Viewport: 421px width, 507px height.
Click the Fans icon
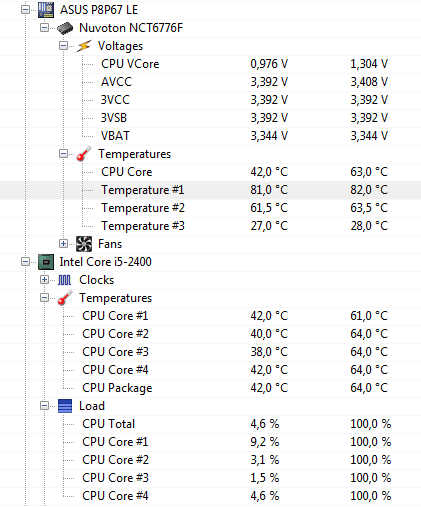(84, 244)
